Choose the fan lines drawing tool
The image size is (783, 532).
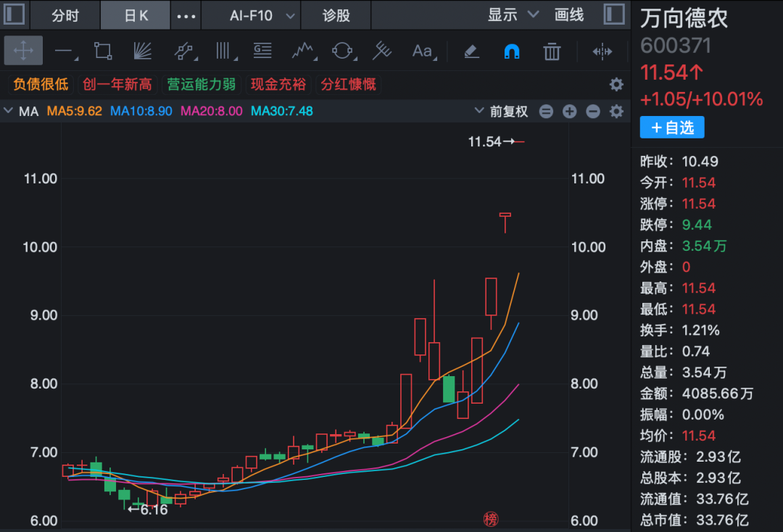143,51
